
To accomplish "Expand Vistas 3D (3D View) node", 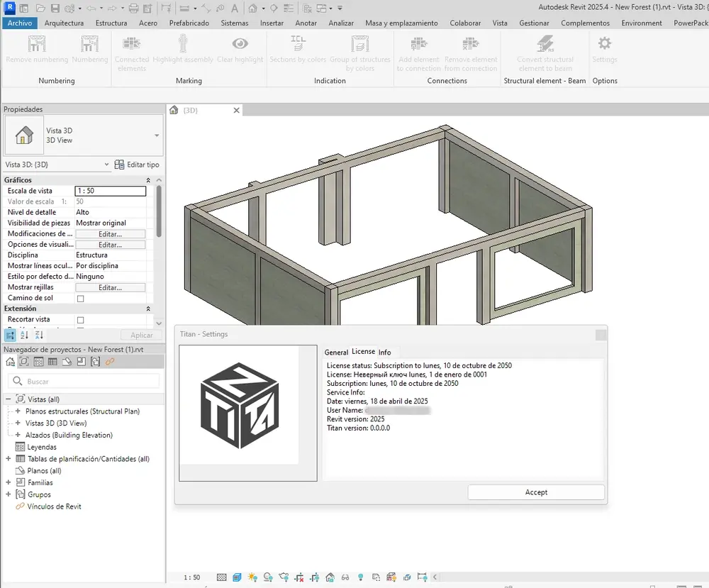I will pos(18,423).
